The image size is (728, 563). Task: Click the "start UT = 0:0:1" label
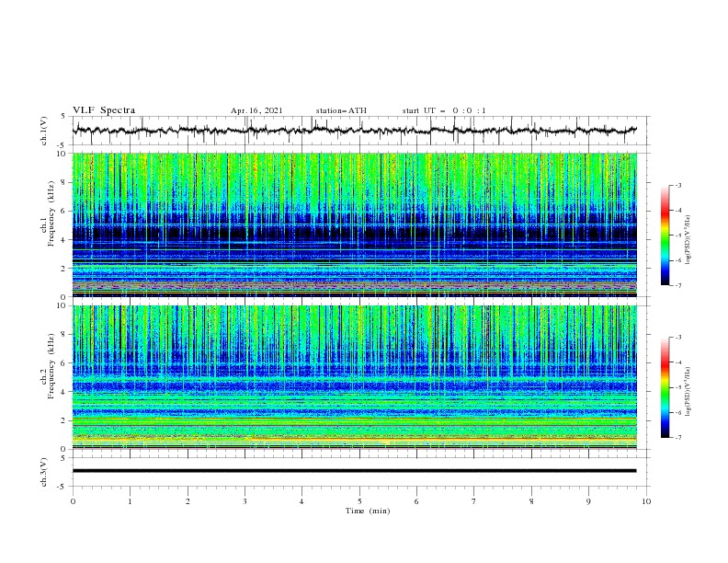[x=444, y=110]
